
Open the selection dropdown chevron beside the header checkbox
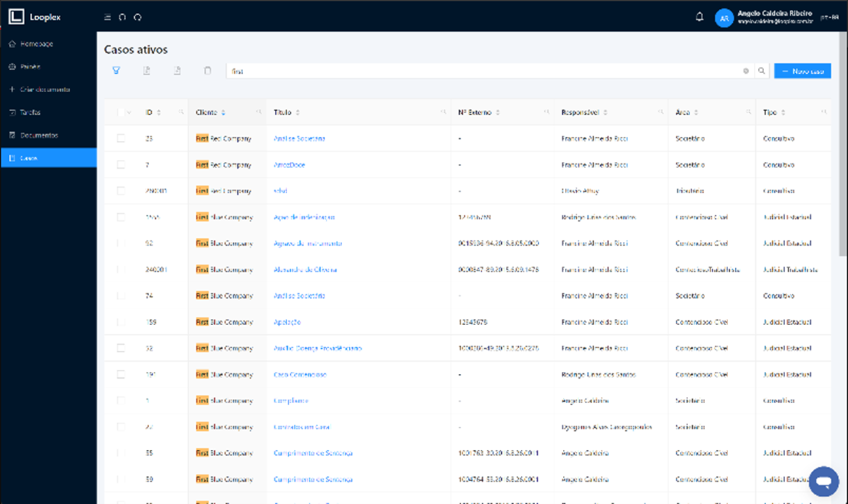coord(129,112)
